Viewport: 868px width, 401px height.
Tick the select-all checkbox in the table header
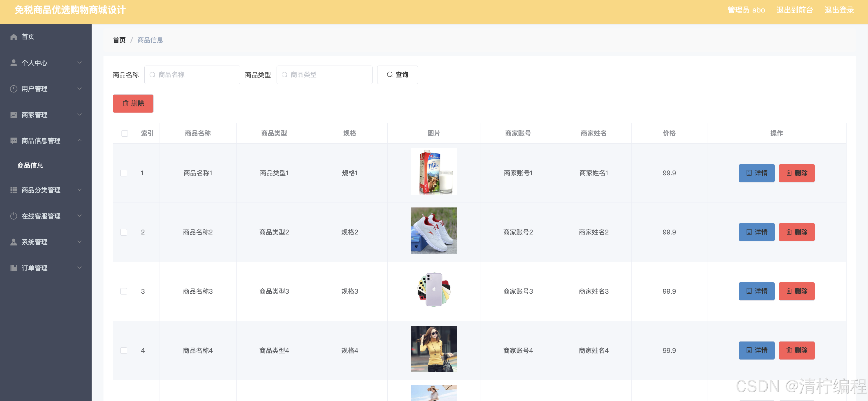(x=124, y=133)
